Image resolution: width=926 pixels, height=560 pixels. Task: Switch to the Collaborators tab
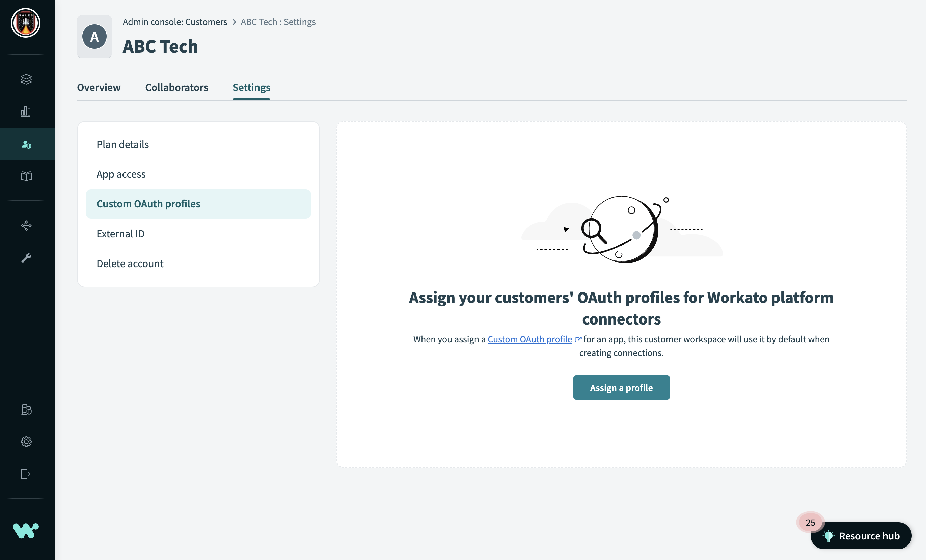[x=176, y=87]
